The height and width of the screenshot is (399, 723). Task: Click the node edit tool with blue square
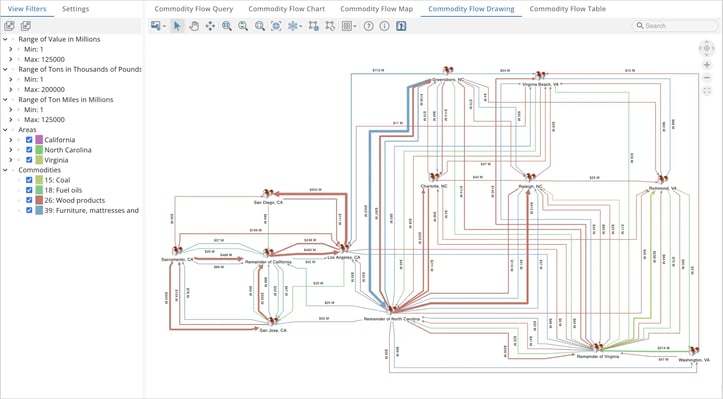coord(314,26)
